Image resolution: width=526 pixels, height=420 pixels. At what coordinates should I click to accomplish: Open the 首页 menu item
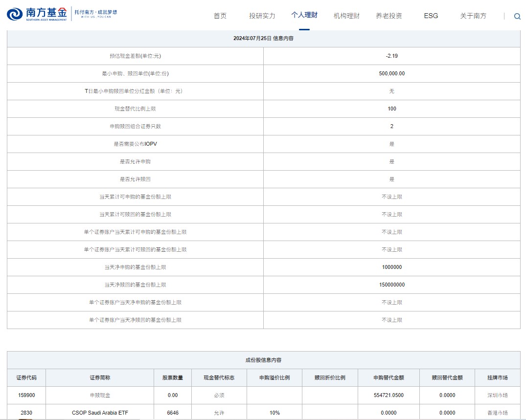[220, 16]
